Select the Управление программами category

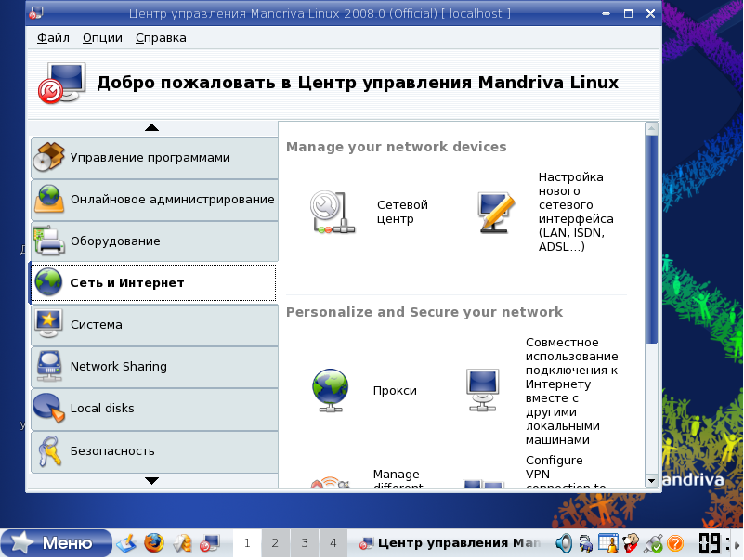pos(155,158)
